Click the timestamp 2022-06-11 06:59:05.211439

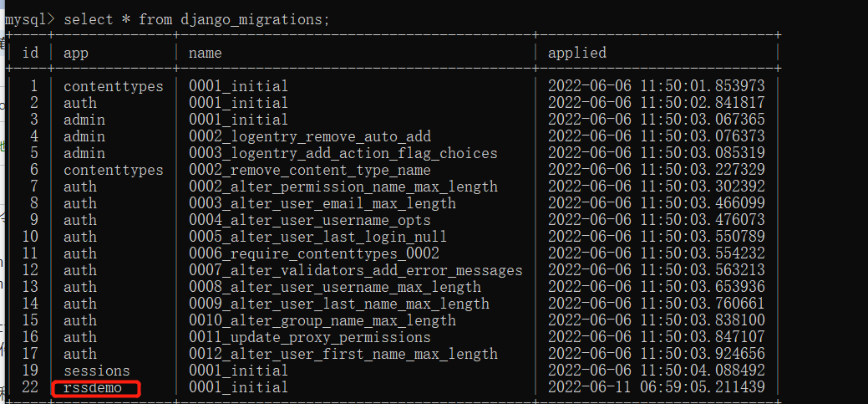pyautogui.click(x=656, y=387)
